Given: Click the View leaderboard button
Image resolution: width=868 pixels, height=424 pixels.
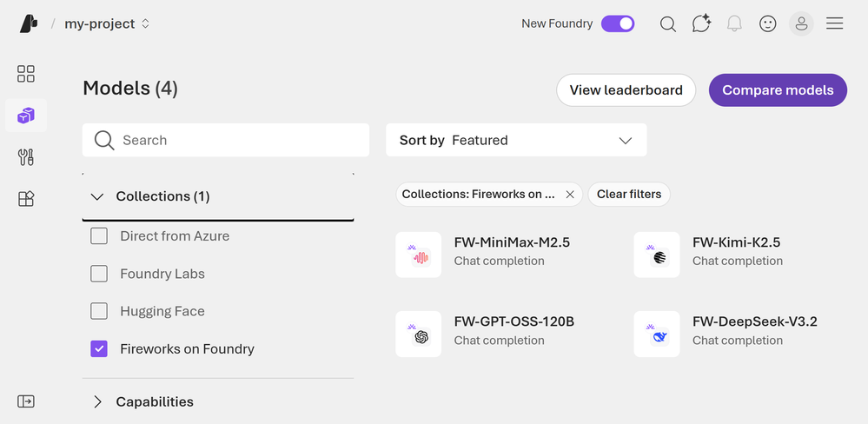Looking at the screenshot, I should [x=626, y=90].
